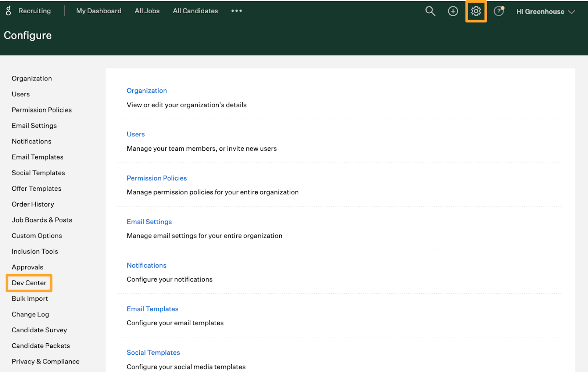Open Privacy & Compliance sidebar item

tap(46, 361)
